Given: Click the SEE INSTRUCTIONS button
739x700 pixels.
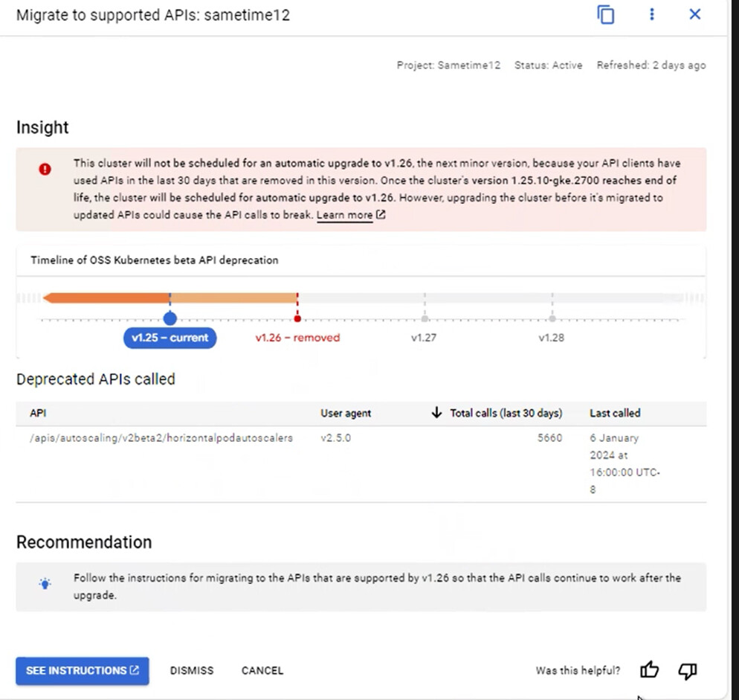Looking at the screenshot, I should point(83,671).
